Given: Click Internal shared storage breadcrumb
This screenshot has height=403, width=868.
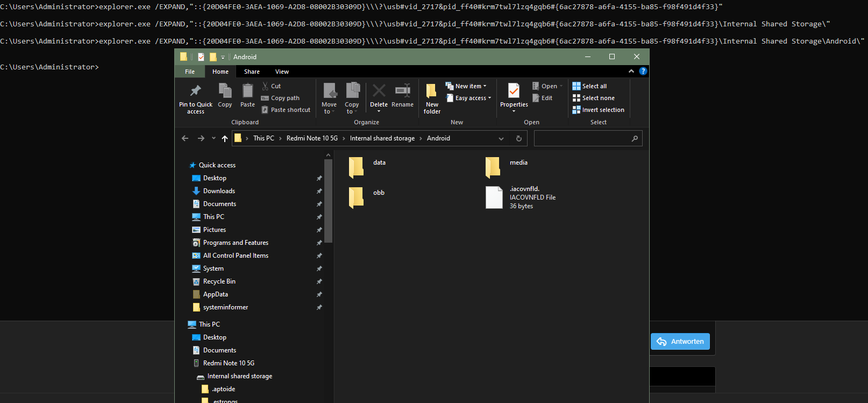Looking at the screenshot, I should (x=382, y=138).
